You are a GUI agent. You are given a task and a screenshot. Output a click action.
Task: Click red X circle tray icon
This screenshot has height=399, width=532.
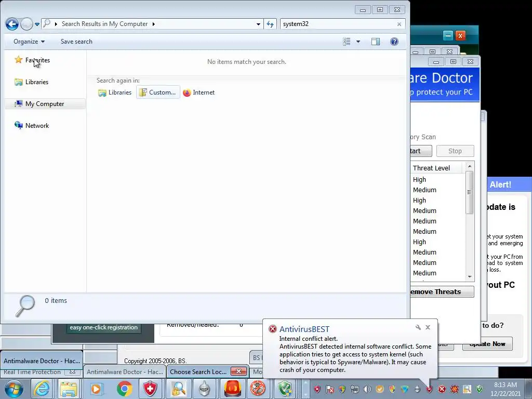click(442, 389)
